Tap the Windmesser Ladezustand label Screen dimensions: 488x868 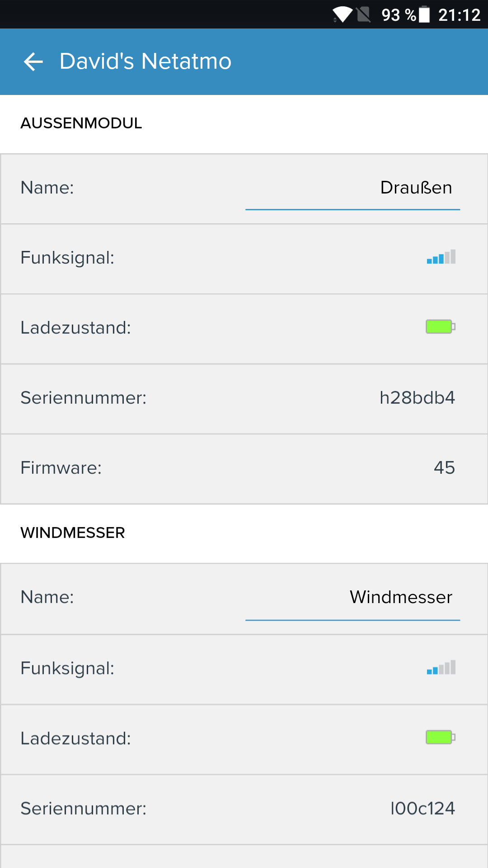(x=75, y=738)
